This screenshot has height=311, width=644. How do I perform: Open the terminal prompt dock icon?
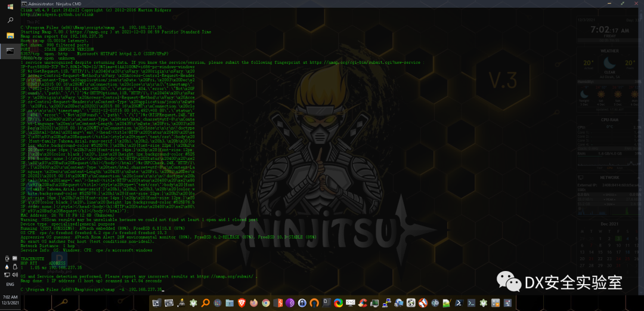[471, 303]
